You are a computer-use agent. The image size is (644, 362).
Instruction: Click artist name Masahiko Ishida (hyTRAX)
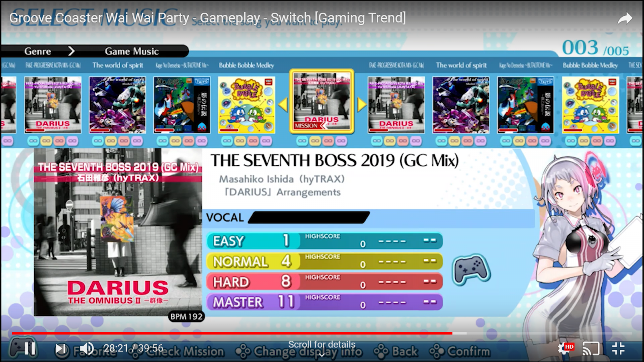[x=282, y=179]
